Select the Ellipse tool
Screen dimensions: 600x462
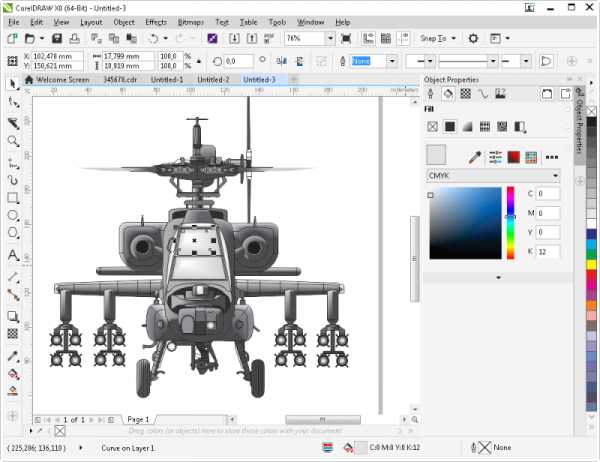13,215
